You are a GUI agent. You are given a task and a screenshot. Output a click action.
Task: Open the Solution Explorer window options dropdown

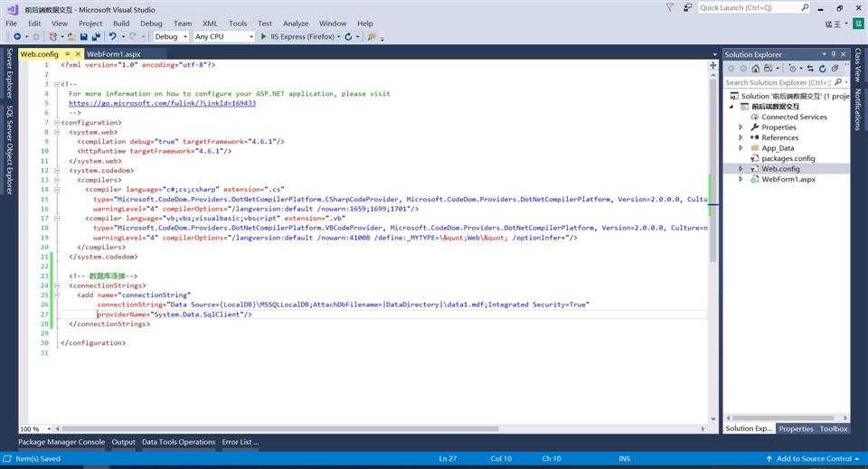tap(825, 54)
